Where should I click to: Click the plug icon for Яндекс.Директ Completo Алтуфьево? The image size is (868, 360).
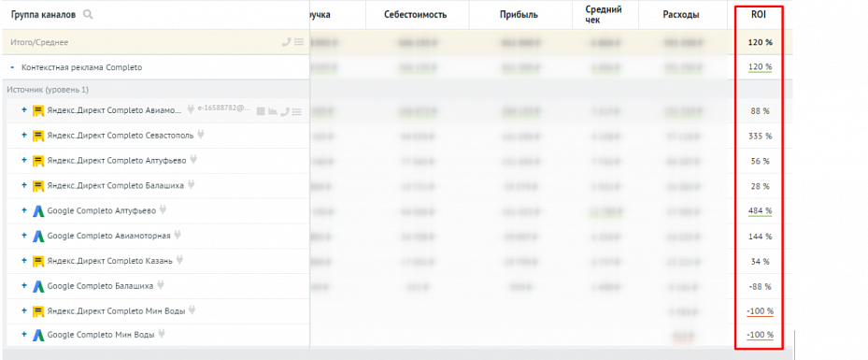tap(193, 160)
